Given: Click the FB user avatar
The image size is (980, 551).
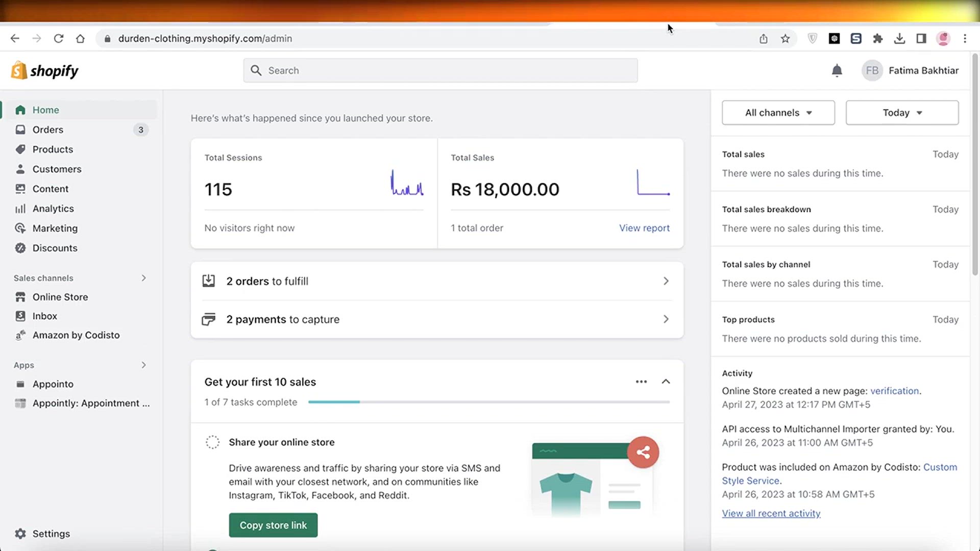Looking at the screenshot, I should (872, 70).
